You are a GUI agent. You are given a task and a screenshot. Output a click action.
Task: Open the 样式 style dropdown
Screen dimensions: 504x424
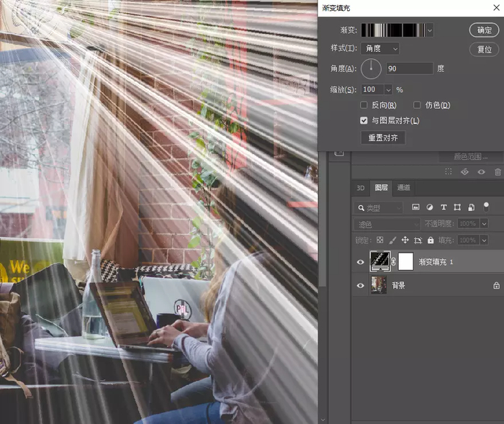point(380,48)
